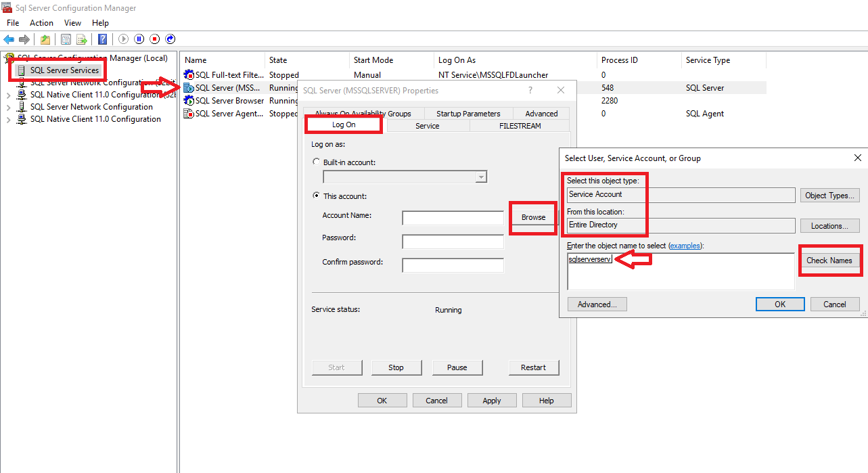
Task: Click the Browse button
Action: 532,217
